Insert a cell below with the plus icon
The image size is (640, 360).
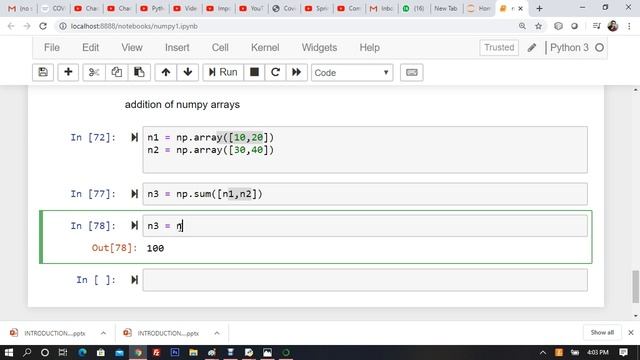(x=68, y=72)
